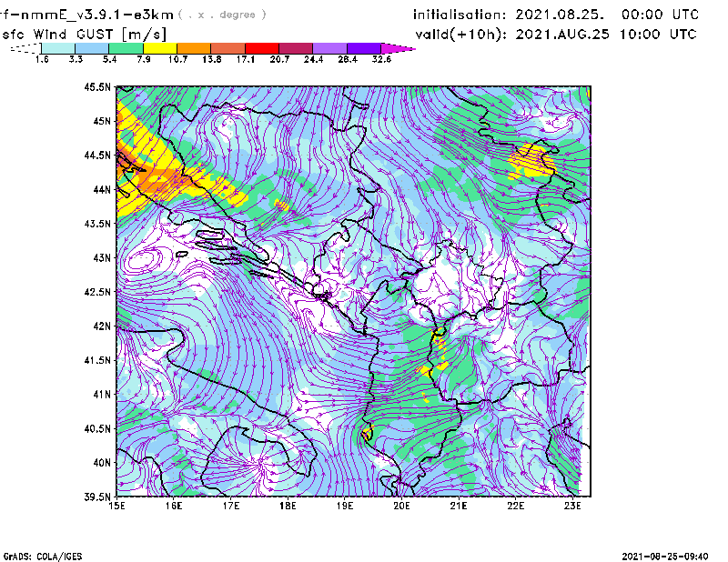Image resolution: width=728 pixels, height=562 pixels.
Task: Click the light blue 3.3–5.4 legend swatch
Action: coord(92,48)
